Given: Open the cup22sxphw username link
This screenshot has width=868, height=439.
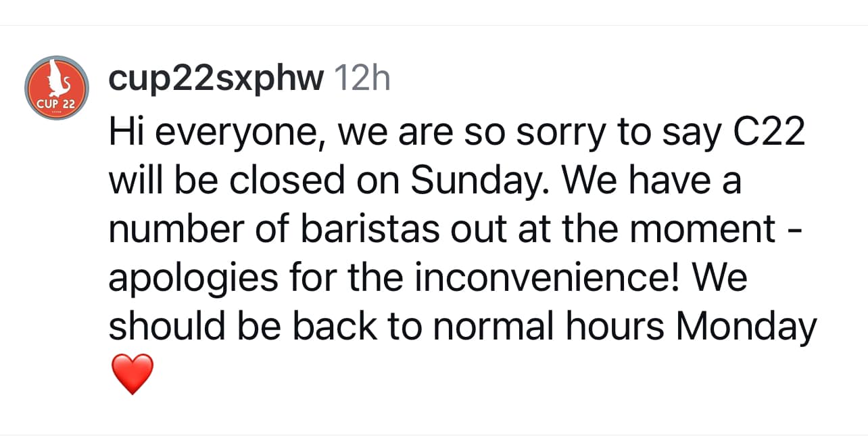Looking at the screenshot, I should click(216, 80).
